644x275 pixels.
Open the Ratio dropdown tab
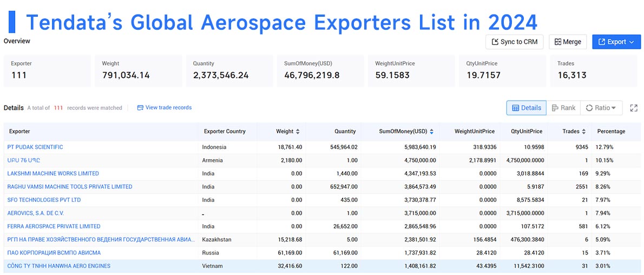(x=601, y=108)
